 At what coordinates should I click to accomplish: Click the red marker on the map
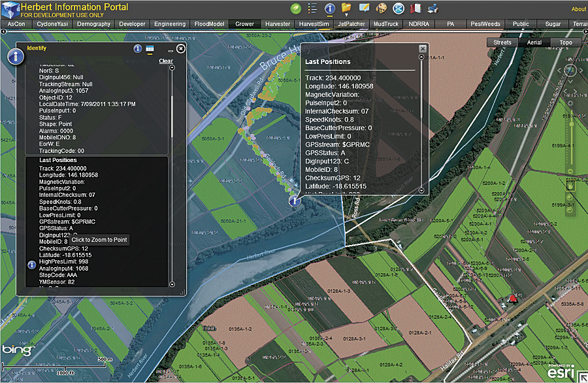tap(513, 299)
